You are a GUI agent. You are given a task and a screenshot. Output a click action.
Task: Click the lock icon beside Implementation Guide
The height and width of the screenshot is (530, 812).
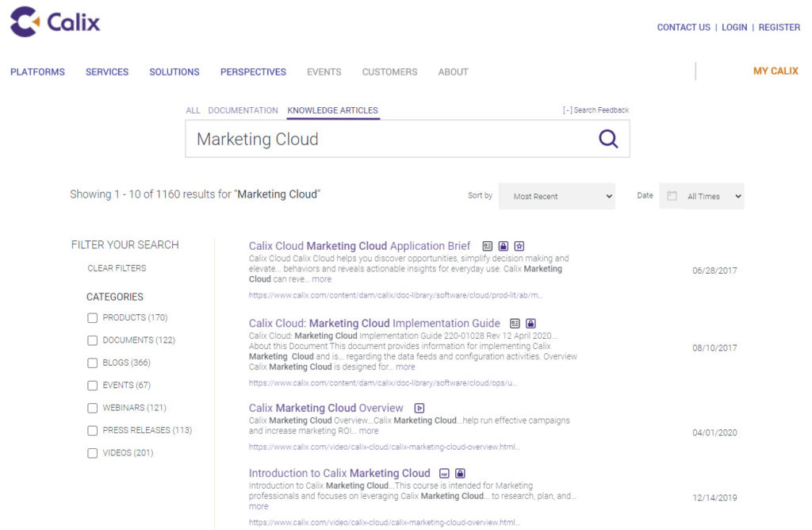530,323
